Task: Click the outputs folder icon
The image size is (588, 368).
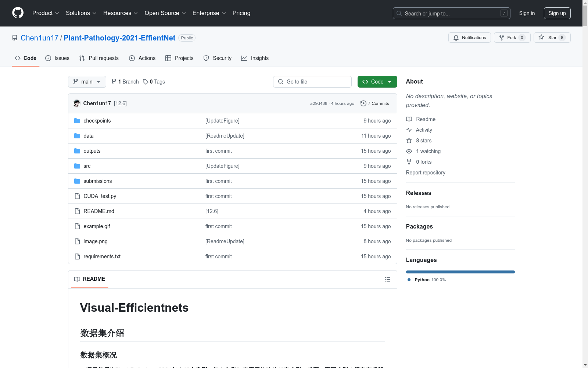Action: click(77, 151)
